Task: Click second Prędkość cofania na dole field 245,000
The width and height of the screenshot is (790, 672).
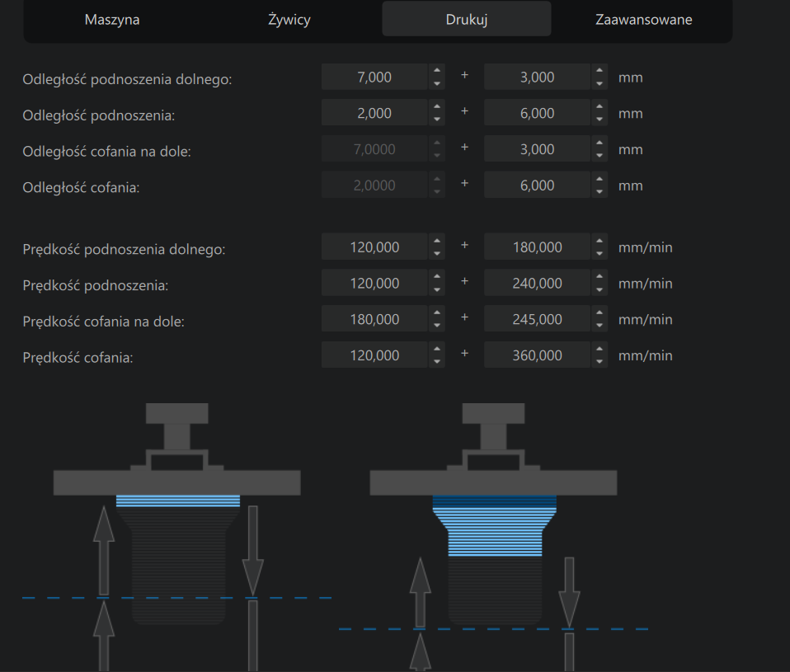Action: pyautogui.click(x=537, y=319)
